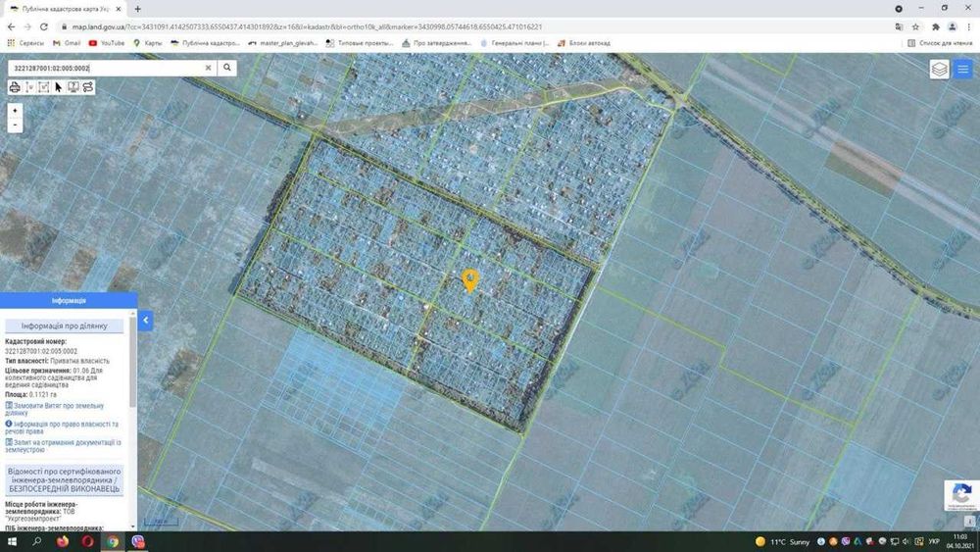Screen dimensions: 980x552
Task: Open Інформація про право власності link
Action: (61, 427)
